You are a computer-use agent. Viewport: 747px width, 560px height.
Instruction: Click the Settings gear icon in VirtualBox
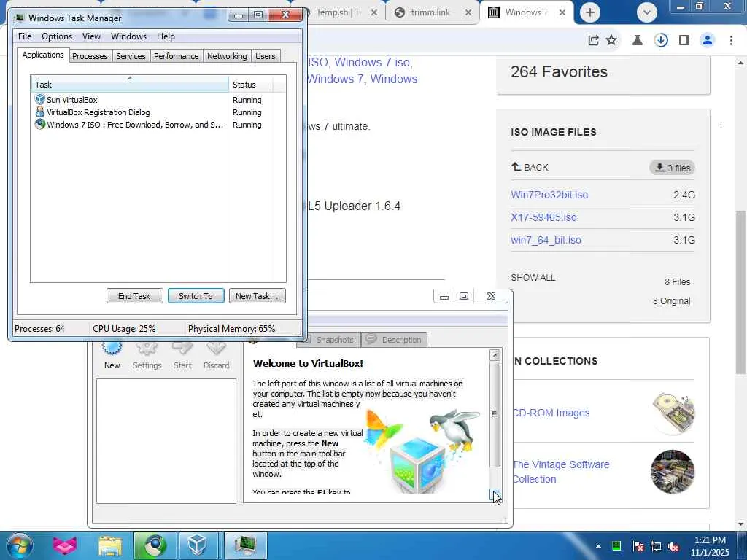(x=147, y=348)
